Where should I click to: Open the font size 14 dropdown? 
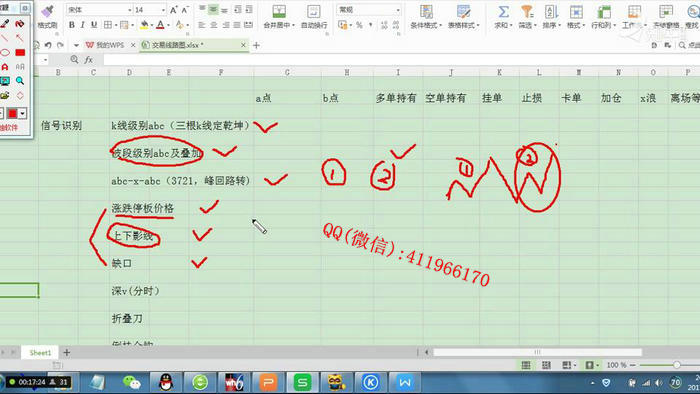(x=163, y=10)
